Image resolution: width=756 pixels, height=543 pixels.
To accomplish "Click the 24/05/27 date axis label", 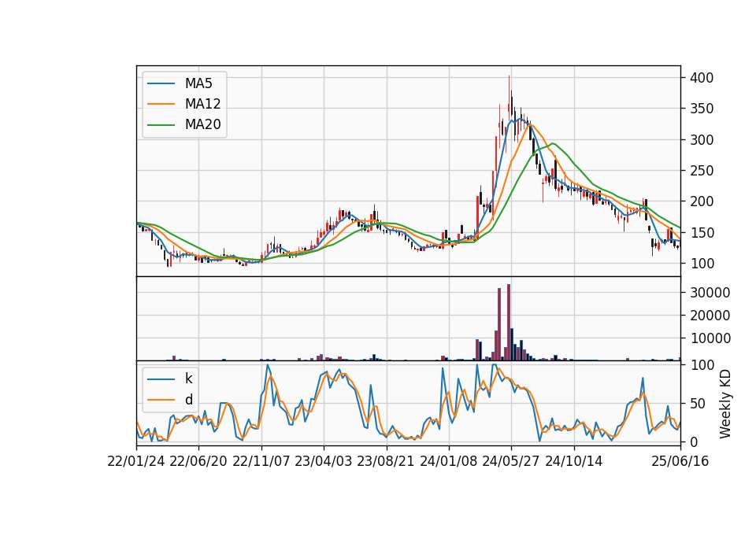I will 511,461.
